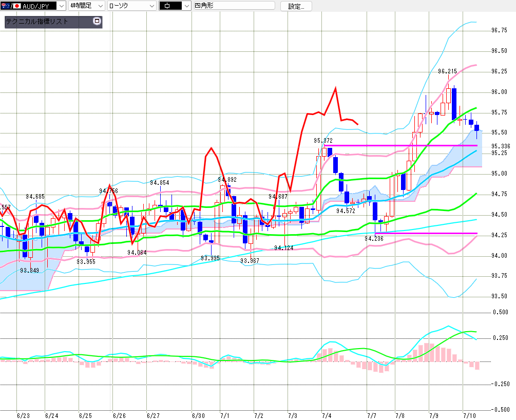516x420 pixels.
Task: Click the -0.500 oscillator axis label
Action: 500,409
